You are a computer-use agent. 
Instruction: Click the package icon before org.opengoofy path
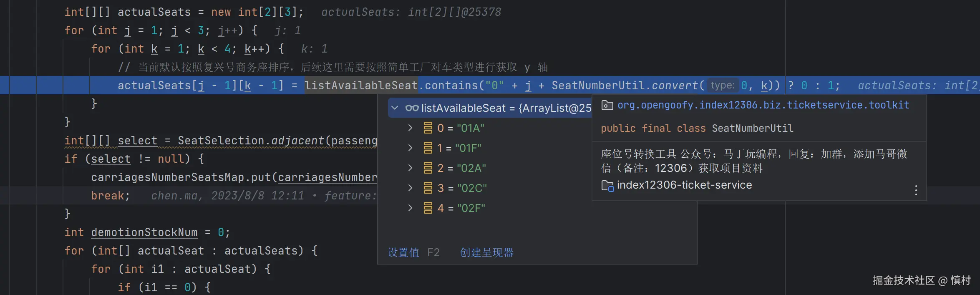click(x=607, y=105)
